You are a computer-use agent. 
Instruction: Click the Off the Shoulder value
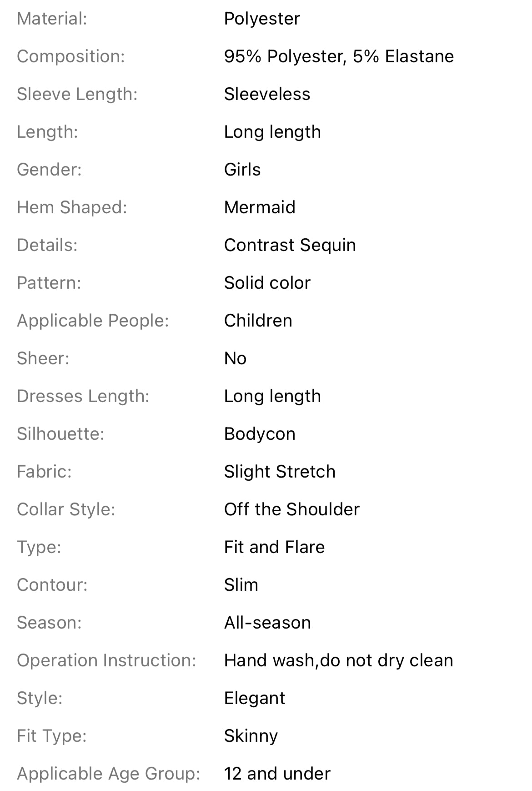[292, 510]
